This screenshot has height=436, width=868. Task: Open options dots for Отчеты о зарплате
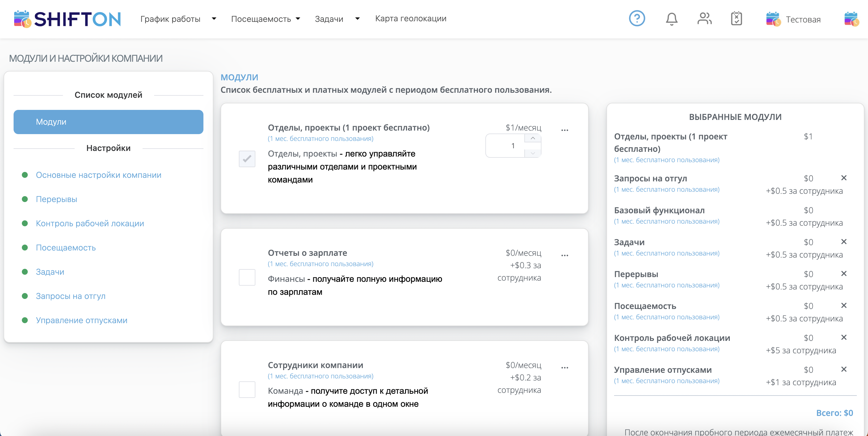pos(565,256)
